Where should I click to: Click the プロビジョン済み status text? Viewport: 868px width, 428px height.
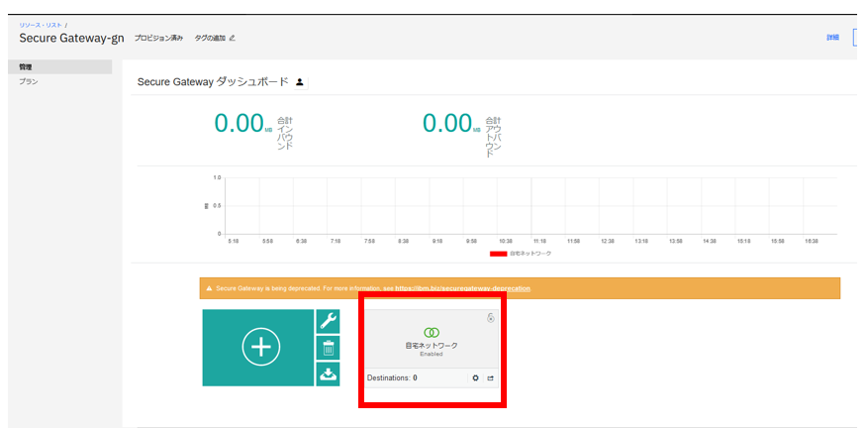pos(158,39)
